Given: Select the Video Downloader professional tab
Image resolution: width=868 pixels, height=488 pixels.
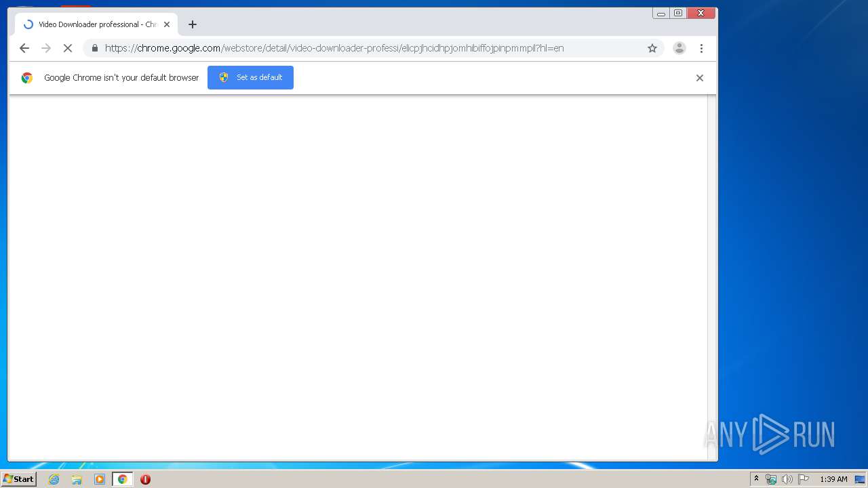Looking at the screenshot, I should pyautogui.click(x=96, y=24).
